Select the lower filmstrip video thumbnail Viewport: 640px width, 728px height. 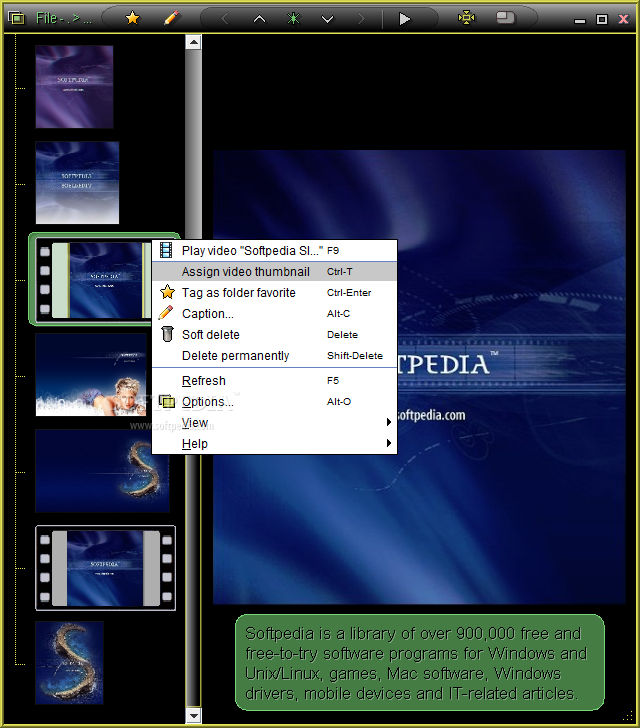pyautogui.click(x=105, y=568)
